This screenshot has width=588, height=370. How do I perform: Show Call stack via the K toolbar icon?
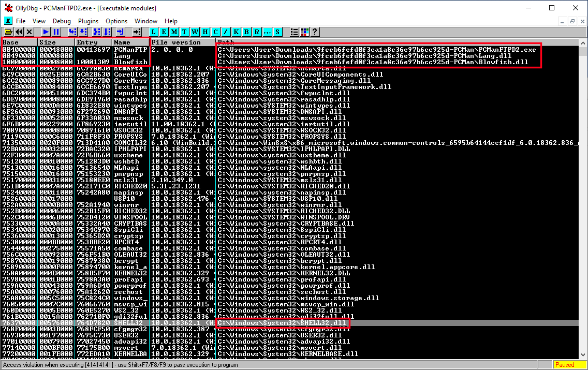[x=236, y=32]
